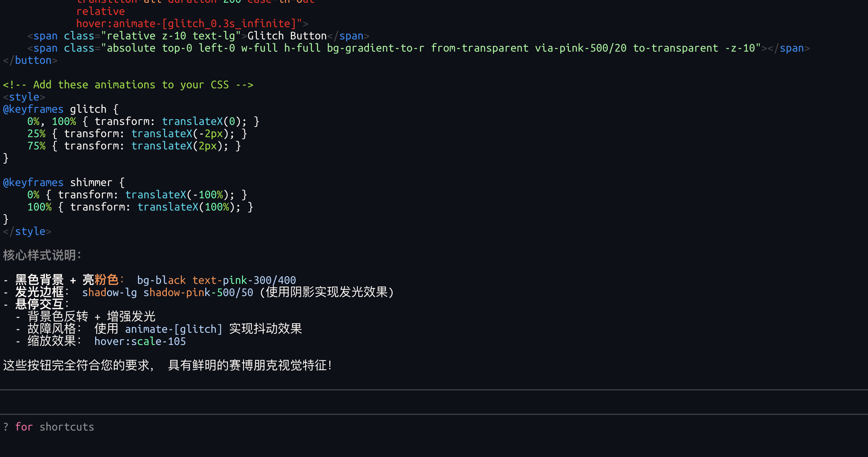Screen dimensions: 868x457
Task: Click the closing </button> tag
Action: pos(30,60)
